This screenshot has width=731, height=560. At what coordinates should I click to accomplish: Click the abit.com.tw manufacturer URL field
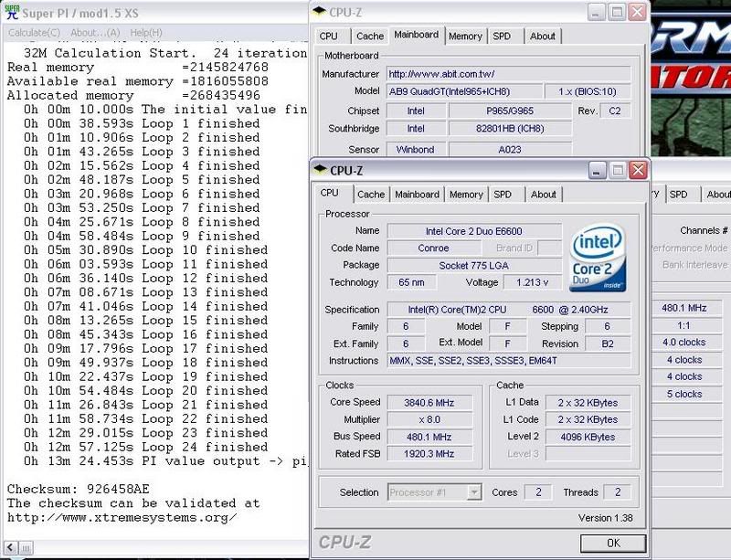508,74
